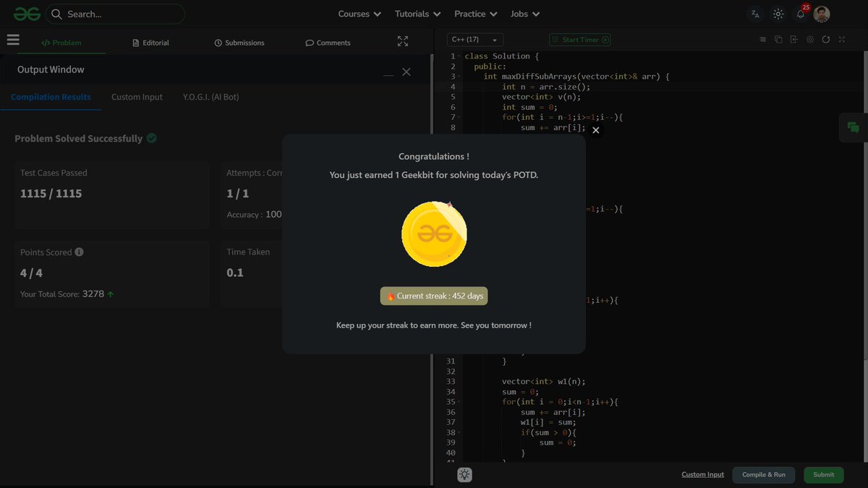
Task: Click the 'Congratulations !' heading
Action: (434, 156)
